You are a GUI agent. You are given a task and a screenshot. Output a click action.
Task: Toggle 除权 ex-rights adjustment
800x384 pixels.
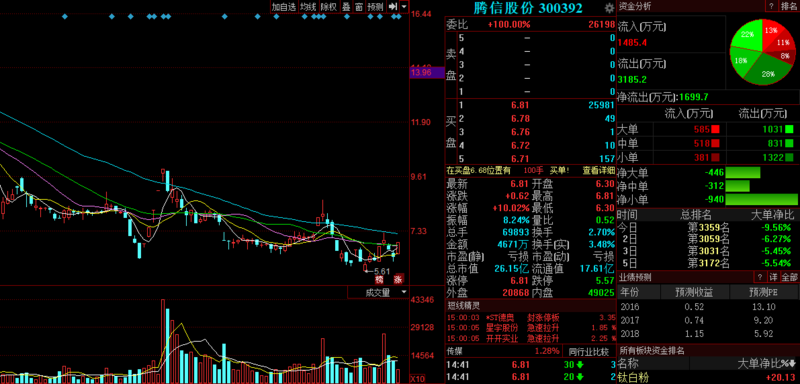pyautogui.click(x=328, y=6)
